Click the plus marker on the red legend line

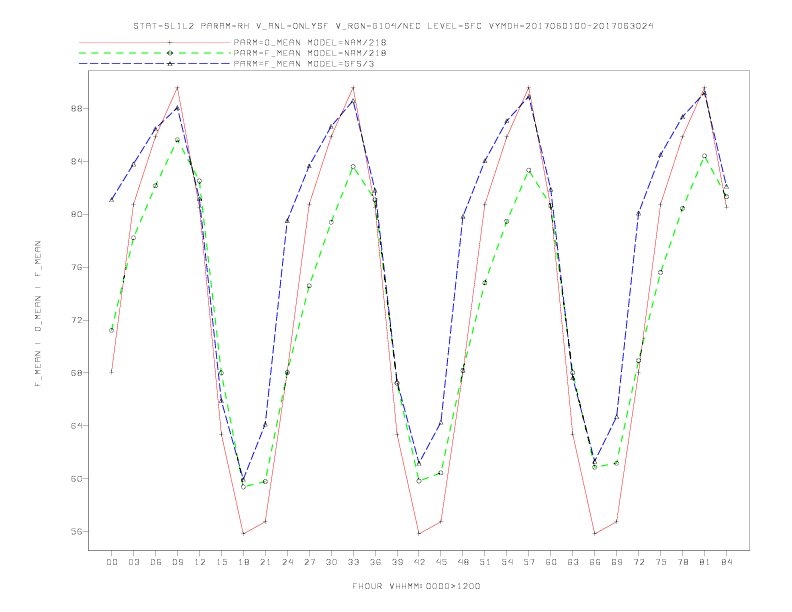[170, 42]
